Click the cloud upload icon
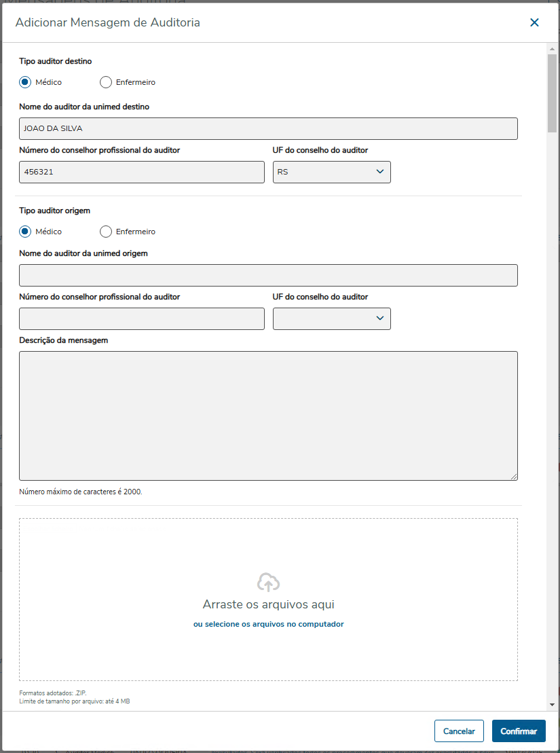 [269, 582]
